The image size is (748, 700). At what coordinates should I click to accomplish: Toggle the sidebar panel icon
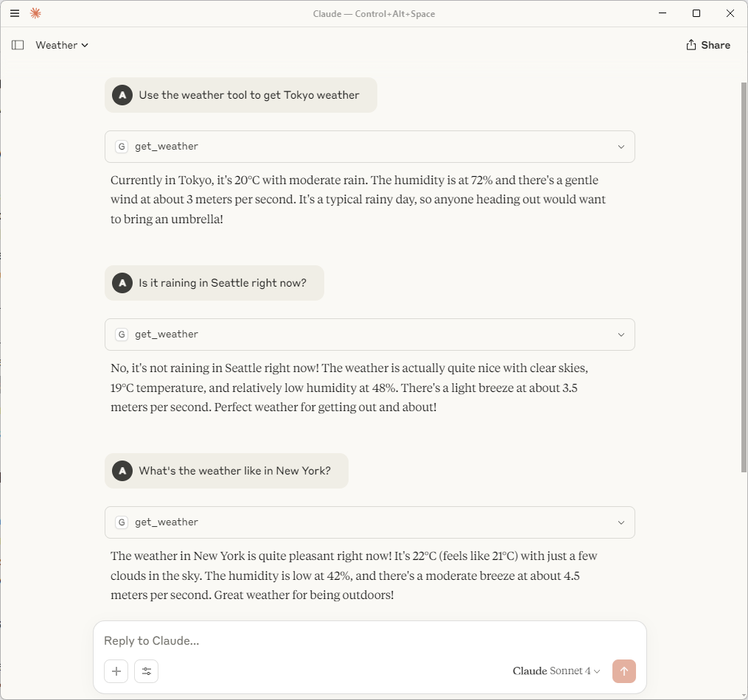click(18, 45)
